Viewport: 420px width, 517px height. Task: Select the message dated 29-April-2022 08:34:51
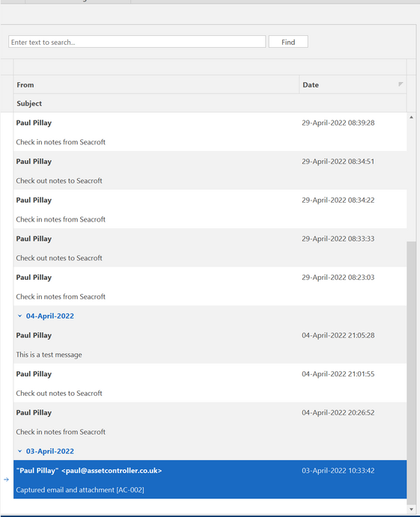(210, 171)
